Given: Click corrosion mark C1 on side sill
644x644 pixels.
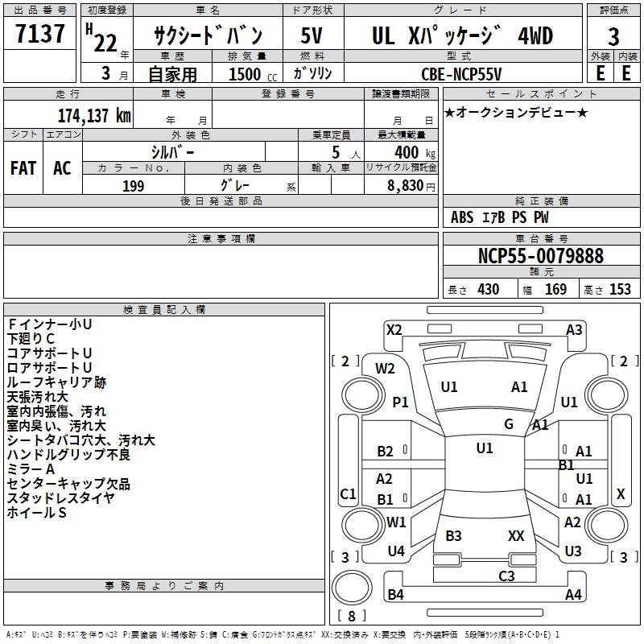Looking at the screenshot, I should pyautogui.click(x=348, y=493).
